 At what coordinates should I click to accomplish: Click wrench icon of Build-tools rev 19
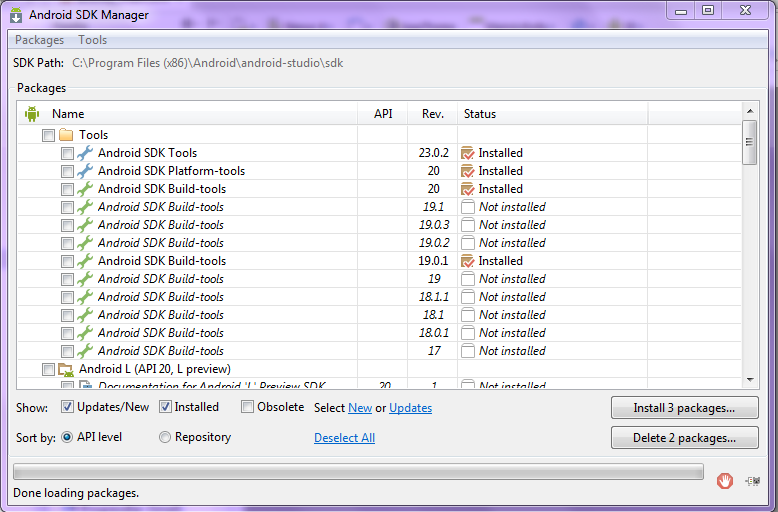[85, 279]
